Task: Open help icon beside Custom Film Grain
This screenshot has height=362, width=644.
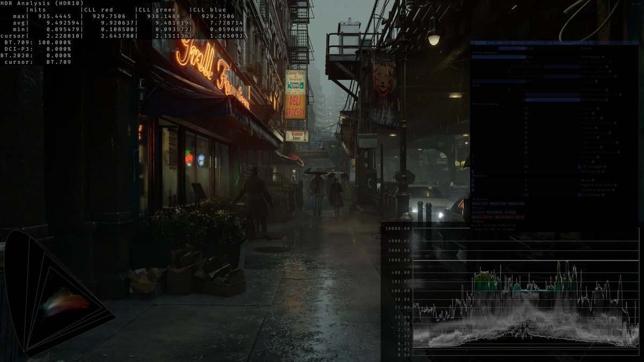Action: (x=613, y=190)
